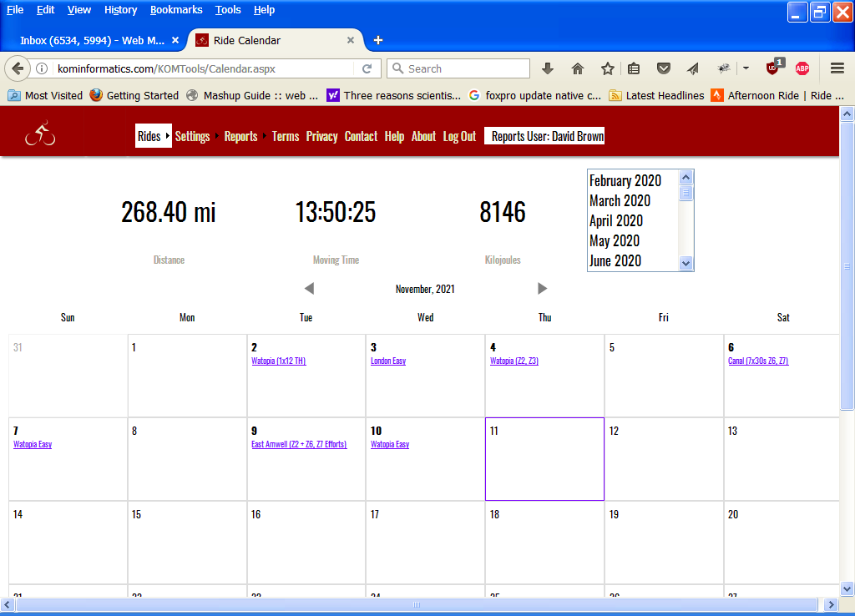This screenshot has height=616, width=855.
Task: Open the Firefox hamburger menu
Action: point(837,68)
